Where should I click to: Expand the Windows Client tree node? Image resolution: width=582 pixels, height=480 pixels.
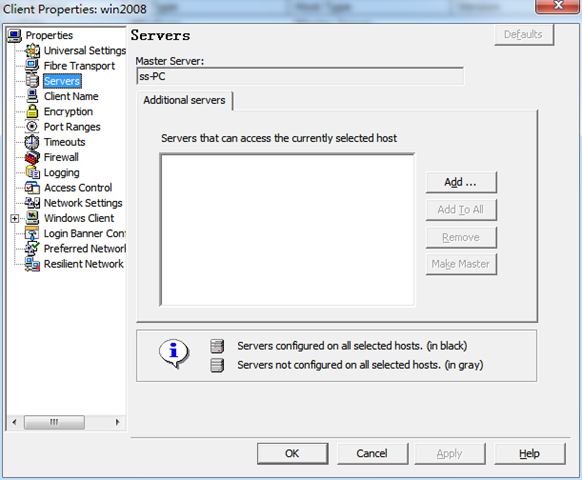pyautogui.click(x=14, y=218)
